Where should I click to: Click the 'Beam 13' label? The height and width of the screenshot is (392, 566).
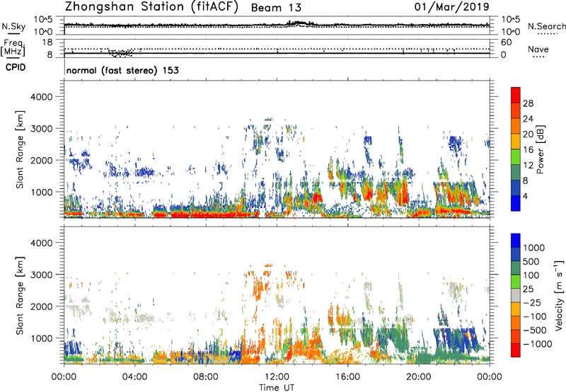pyautogui.click(x=276, y=8)
